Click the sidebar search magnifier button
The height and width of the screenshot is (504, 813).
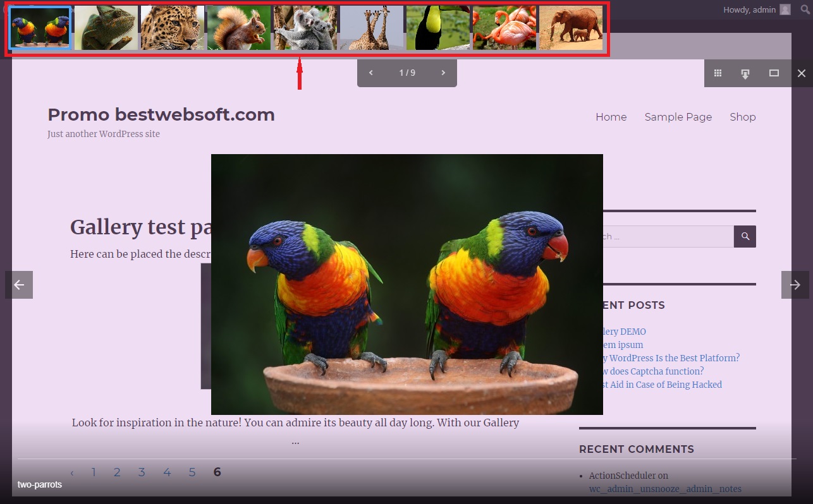click(x=745, y=236)
